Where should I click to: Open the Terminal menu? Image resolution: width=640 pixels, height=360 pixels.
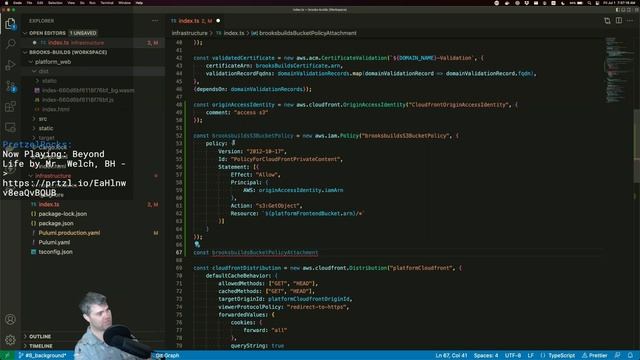pyautogui.click(x=107, y=3)
